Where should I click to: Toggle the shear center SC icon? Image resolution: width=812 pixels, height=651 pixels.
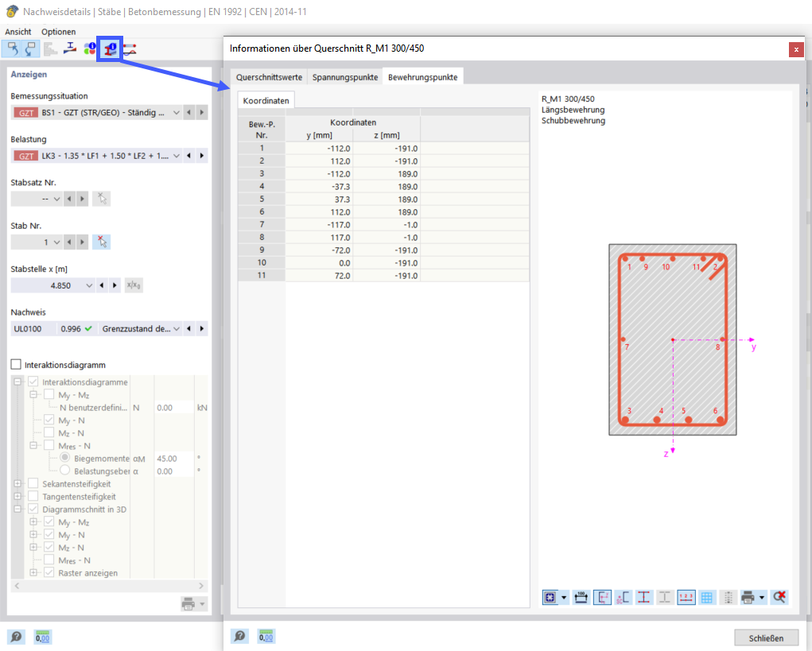(x=623, y=597)
